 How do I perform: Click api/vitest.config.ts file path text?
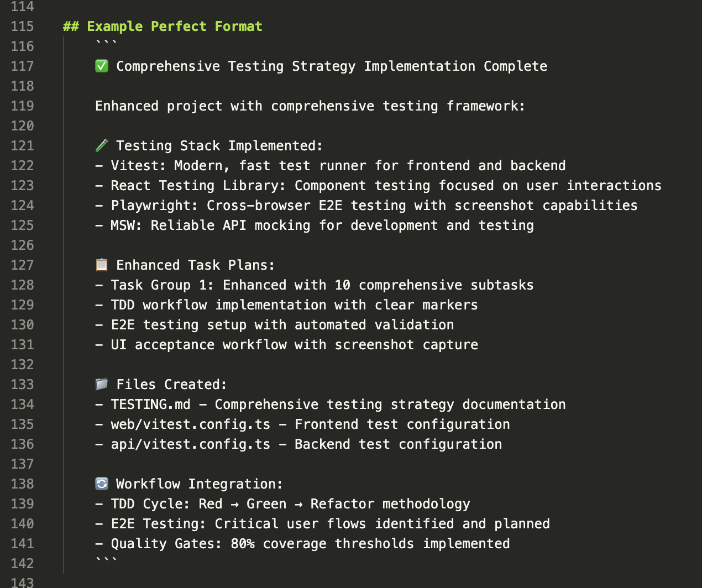tap(191, 444)
